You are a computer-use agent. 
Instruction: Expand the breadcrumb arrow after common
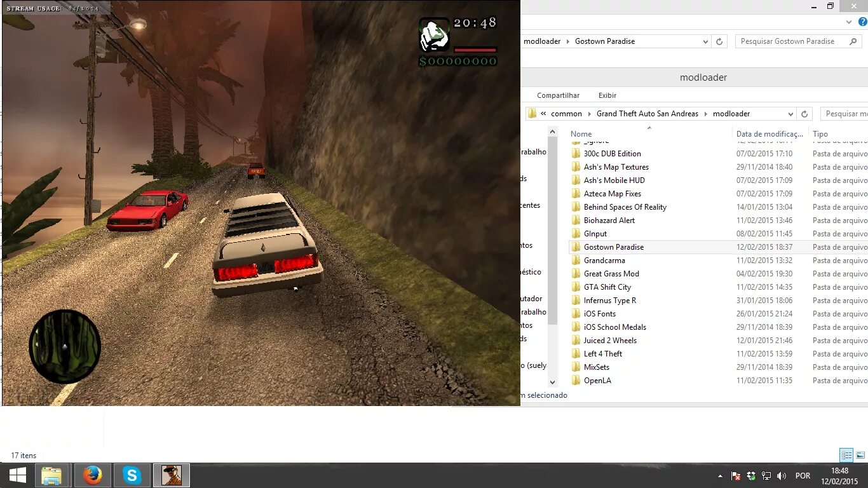(589, 114)
